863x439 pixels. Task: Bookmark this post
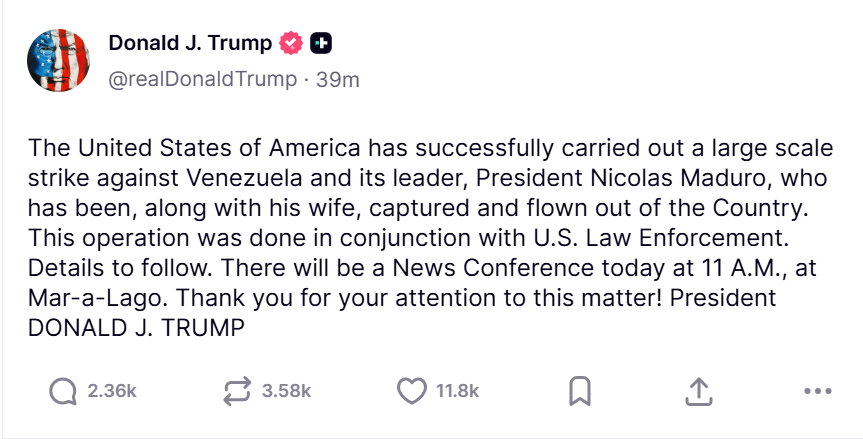point(579,391)
